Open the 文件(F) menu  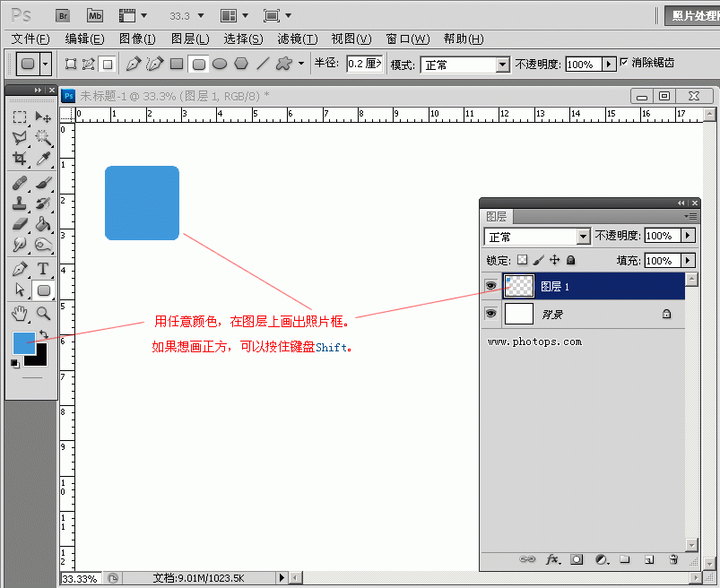pos(30,39)
